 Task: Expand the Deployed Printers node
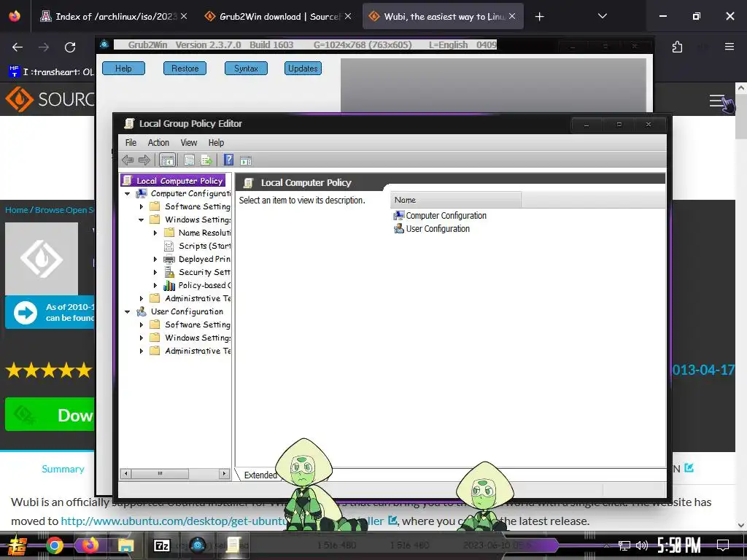(155, 259)
